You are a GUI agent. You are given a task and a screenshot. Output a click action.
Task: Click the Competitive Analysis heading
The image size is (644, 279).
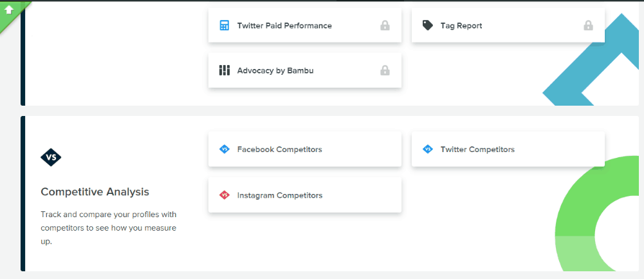pos(95,192)
